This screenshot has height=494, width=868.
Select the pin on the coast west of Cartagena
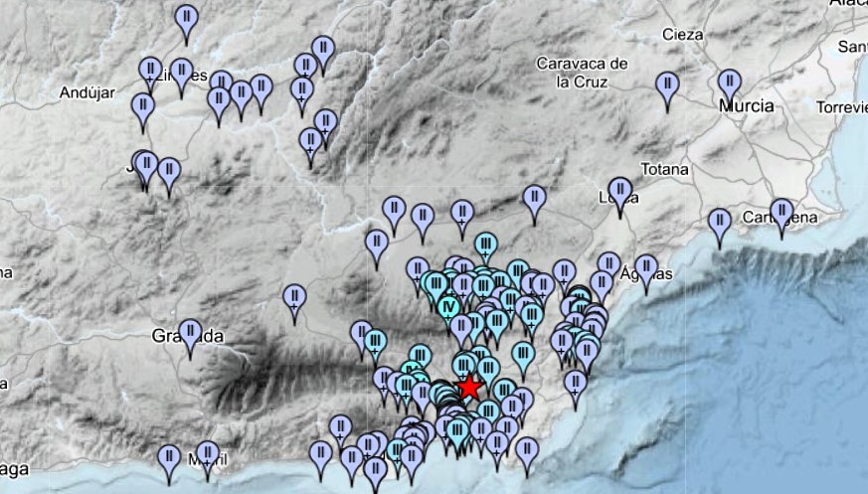[720, 223]
